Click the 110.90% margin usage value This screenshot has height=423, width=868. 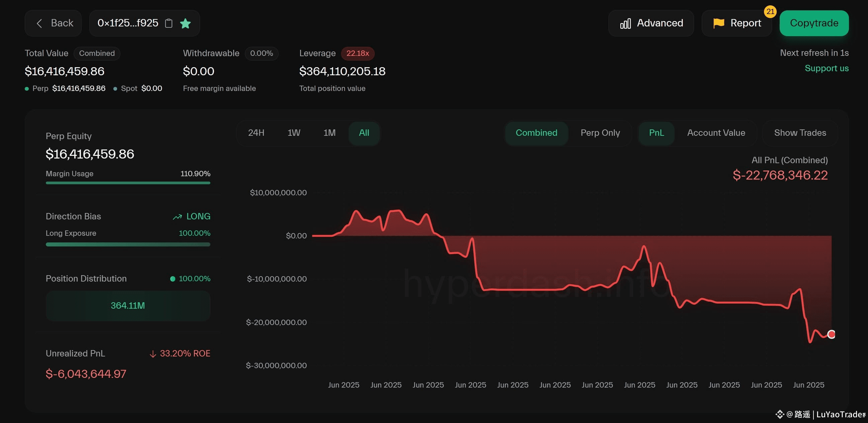[x=195, y=174]
